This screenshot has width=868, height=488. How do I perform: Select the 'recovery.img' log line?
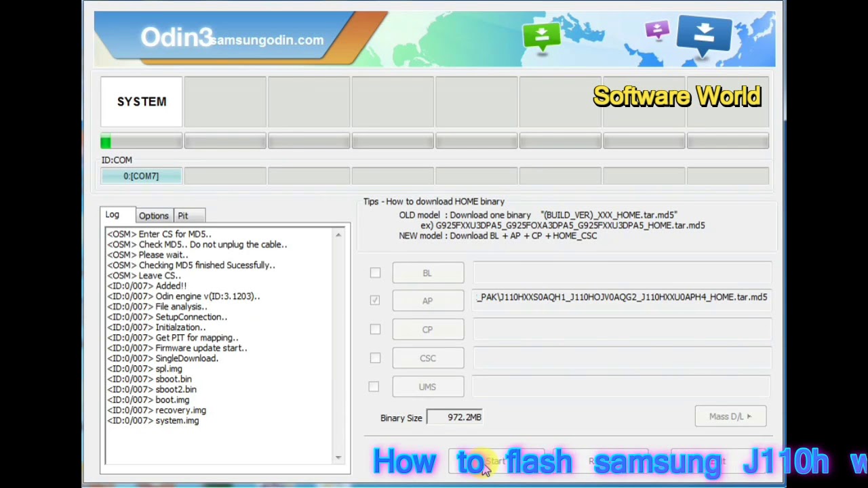coord(157,411)
